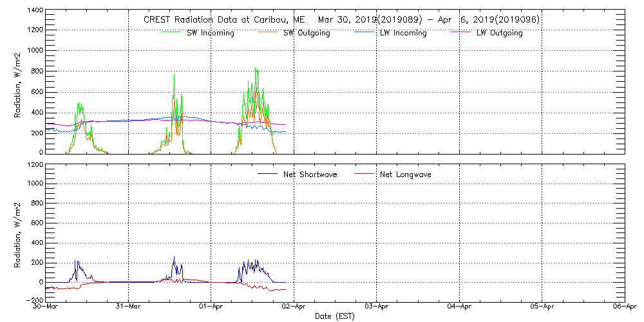Select the 04-Apr date on the x-axis
This screenshot has width=644, height=322.
click(x=459, y=307)
